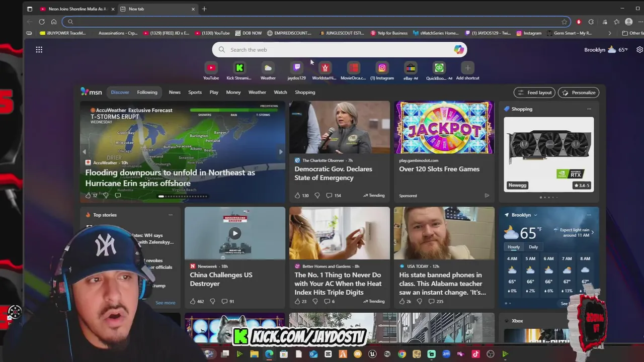
Task: Open the Weather shortcut tile
Action: click(x=268, y=71)
